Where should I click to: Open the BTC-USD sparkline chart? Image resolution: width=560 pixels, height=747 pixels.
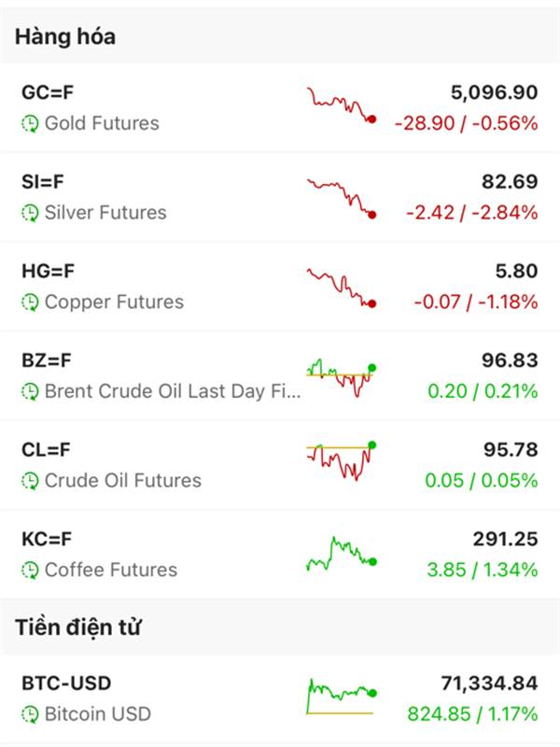click(342, 697)
